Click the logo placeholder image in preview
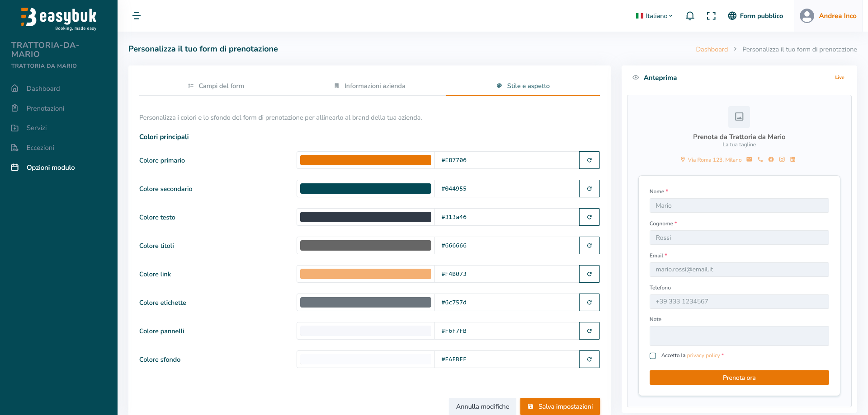The image size is (868, 415). point(739,117)
